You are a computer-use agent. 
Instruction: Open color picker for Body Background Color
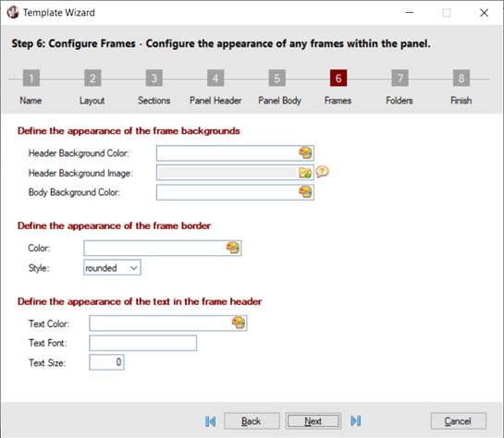(305, 192)
